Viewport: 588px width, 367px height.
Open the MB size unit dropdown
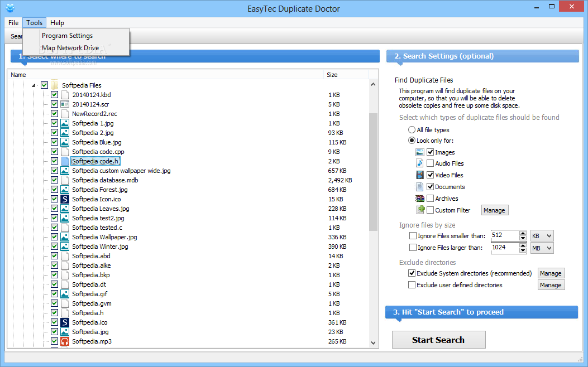[x=542, y=248]
